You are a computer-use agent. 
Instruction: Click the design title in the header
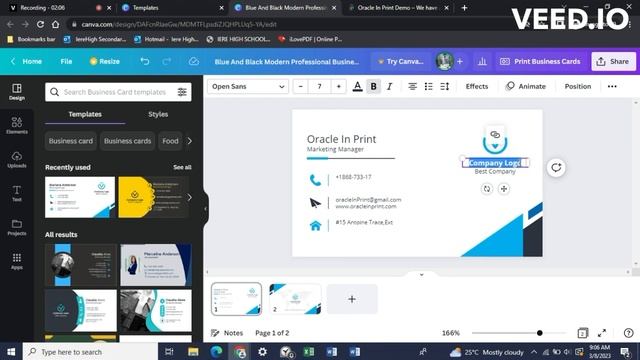pos(287,62)
